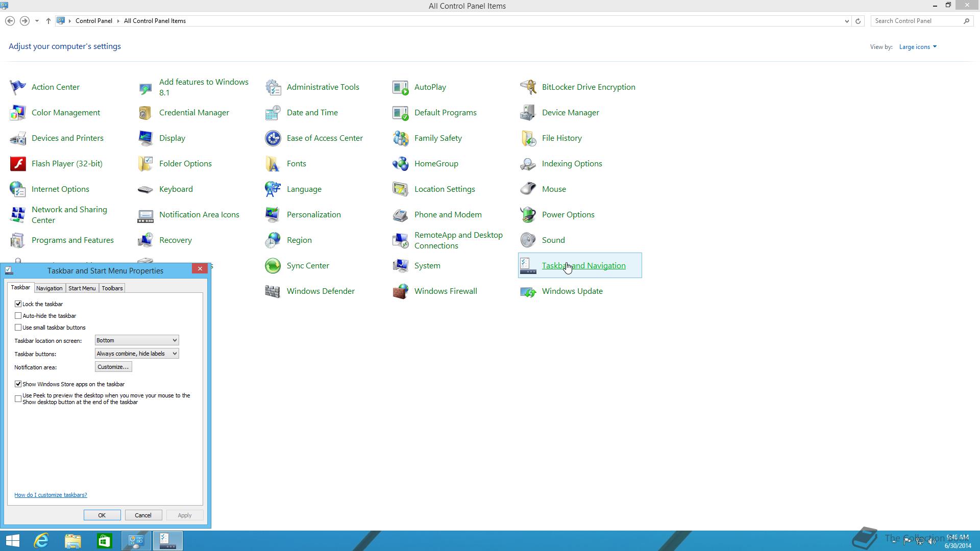The width and height of the screenshot is (980, 551).
Task: Open Administrative Tools icon
Action: tap(273, 87)
